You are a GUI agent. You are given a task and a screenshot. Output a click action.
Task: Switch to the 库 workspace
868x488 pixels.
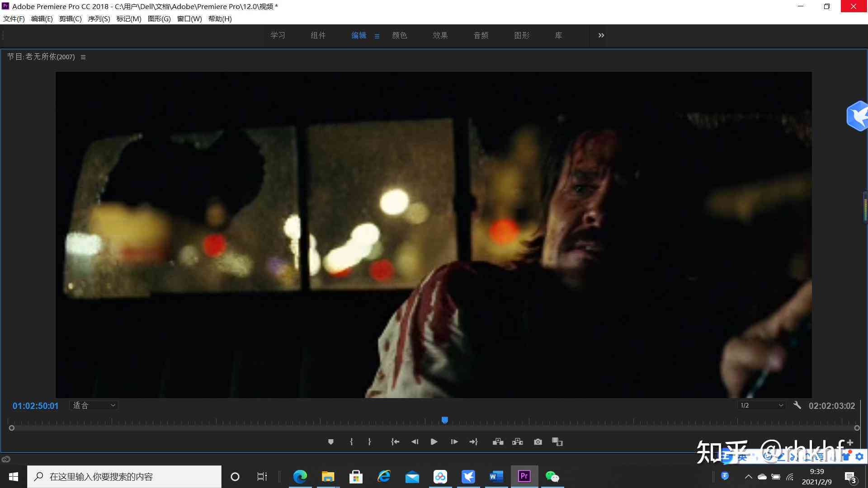point(559,35)
